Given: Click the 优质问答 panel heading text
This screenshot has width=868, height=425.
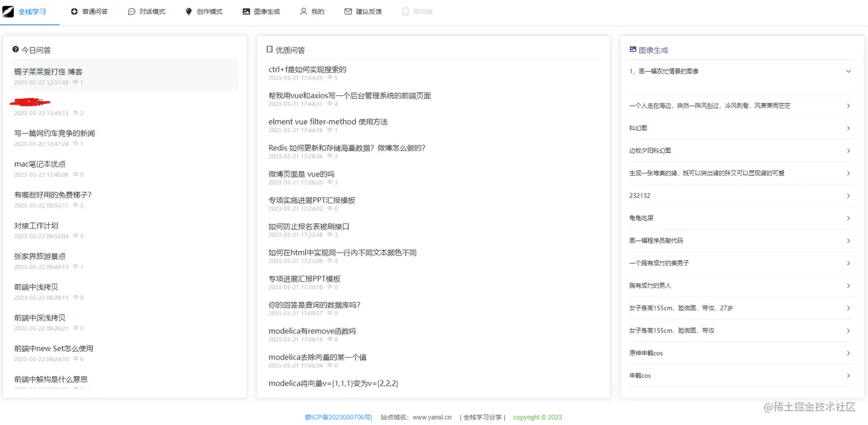Looking at the screenshot, I should click(x=290, y=50).
